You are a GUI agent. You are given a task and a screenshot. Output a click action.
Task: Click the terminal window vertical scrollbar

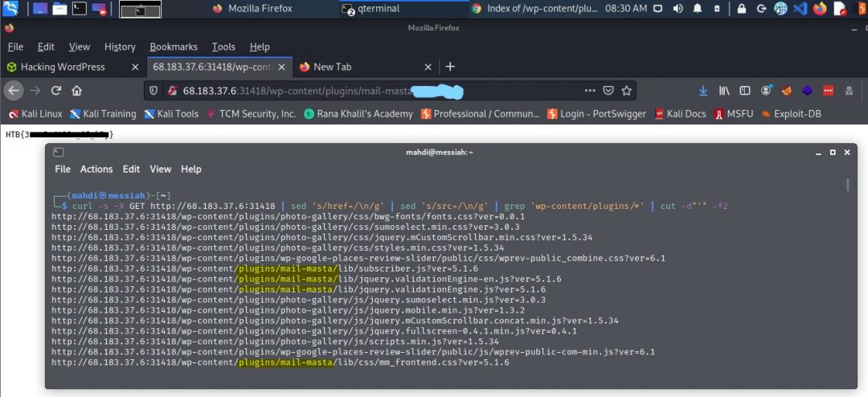pos(848,185)
